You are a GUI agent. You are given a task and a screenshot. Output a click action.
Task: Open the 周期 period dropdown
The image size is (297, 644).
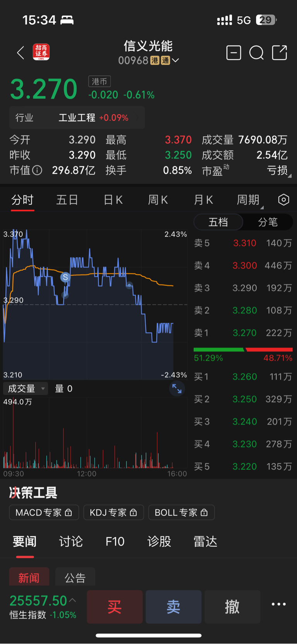click(249, 200)
